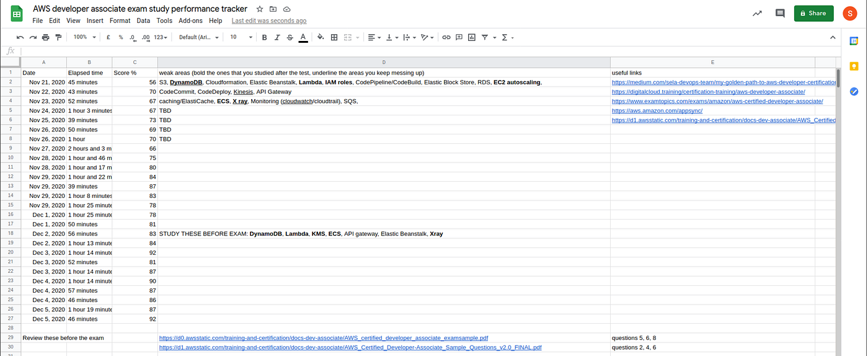Open text wrapping dropdown
Viewport: 868px width, 356px height.
[409, 37]
